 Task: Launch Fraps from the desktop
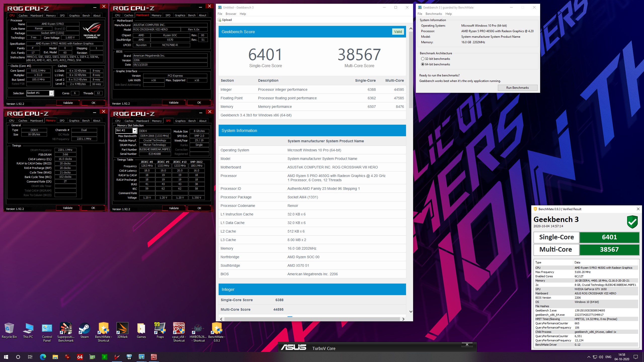pyautogui.click(x=160, y=331)
